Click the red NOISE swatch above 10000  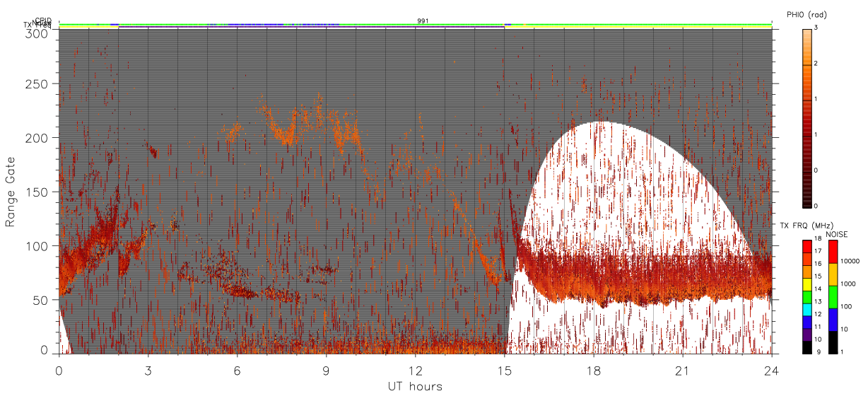(x=833, y=252)
